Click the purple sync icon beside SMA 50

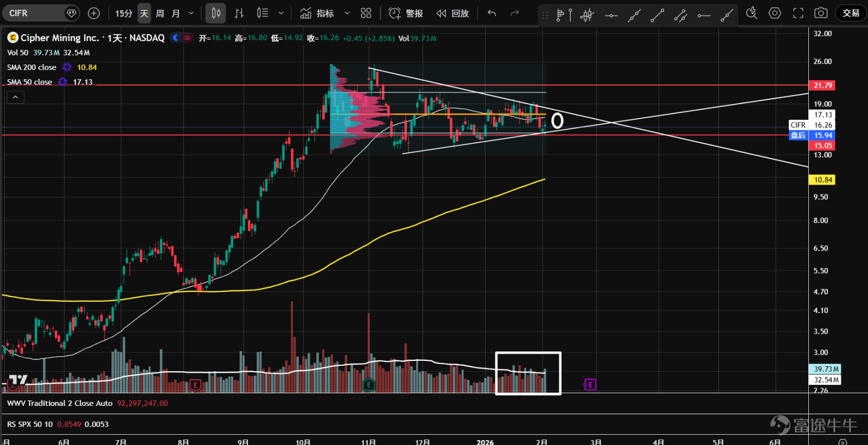point(63,82)
